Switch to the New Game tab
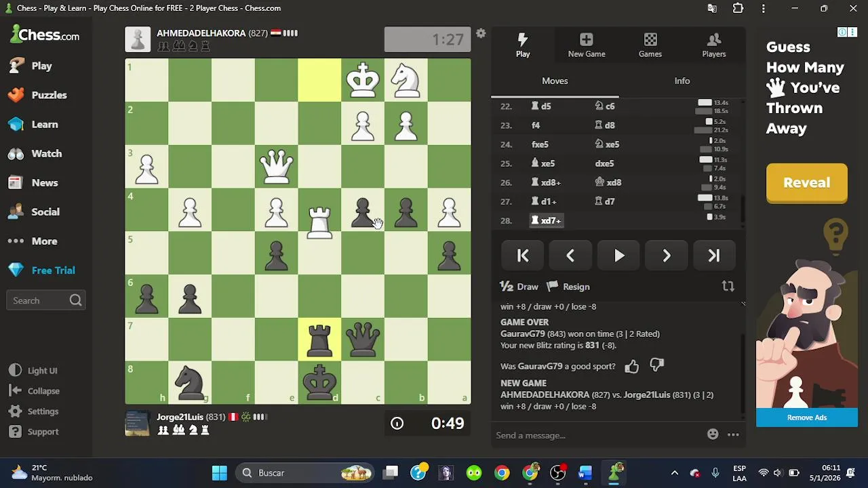The height and width of the screenshot is (488, 868). coord(587,45)
